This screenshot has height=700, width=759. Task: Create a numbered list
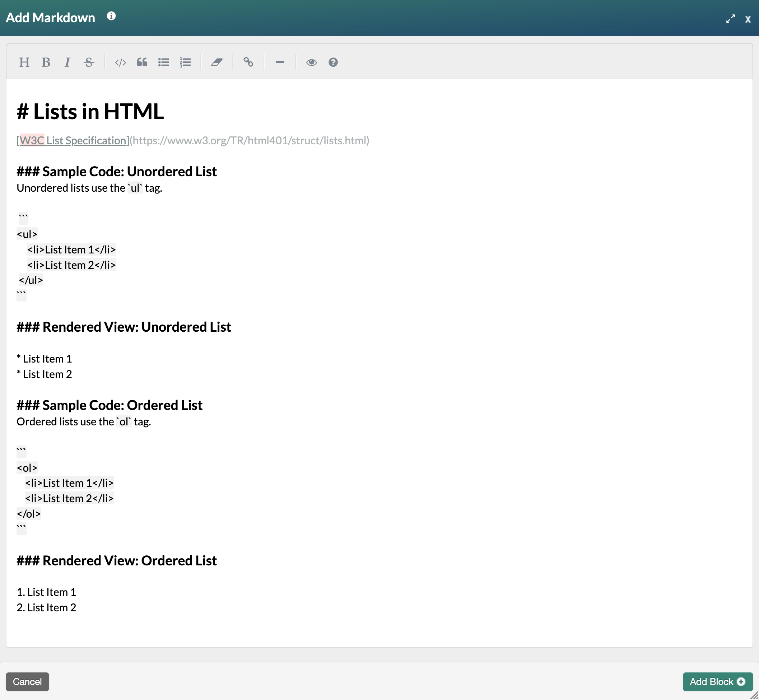coord(185,62)
